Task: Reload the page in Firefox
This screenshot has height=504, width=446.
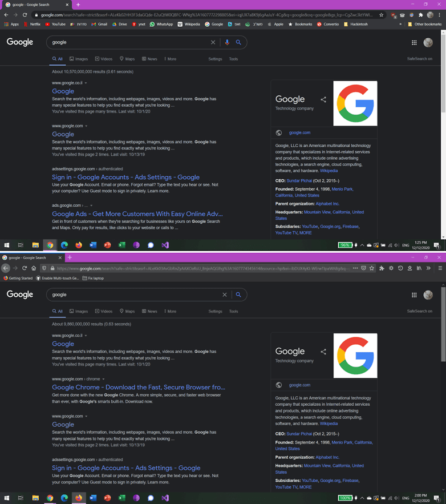Action: [25, 268]
